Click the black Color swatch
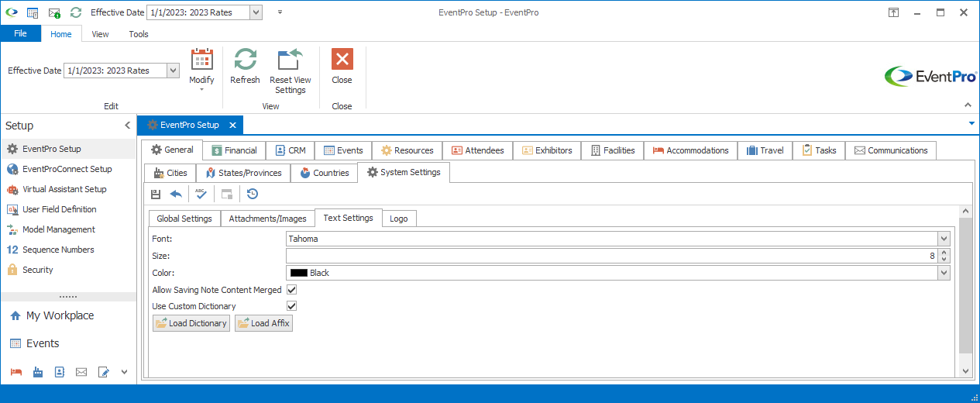The height and width of the screenshot is (403, 980). (x=298, y=273)
